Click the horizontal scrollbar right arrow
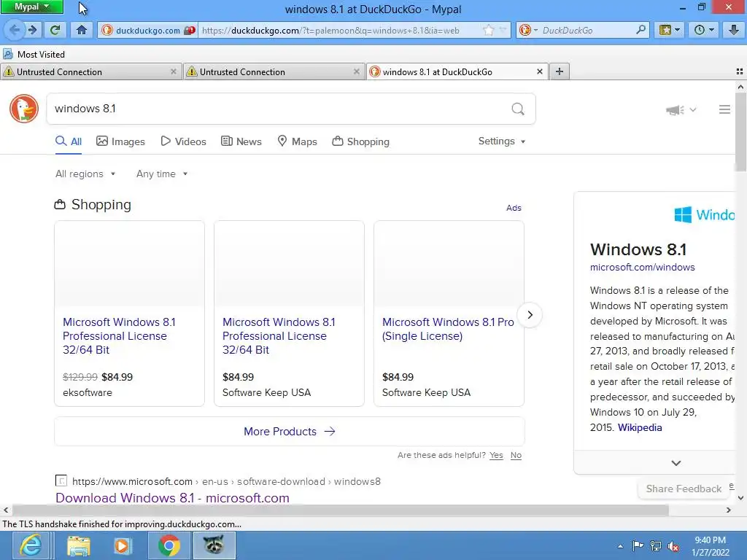Viewport: 747px width, 560px height. click(x=729, y=510)
